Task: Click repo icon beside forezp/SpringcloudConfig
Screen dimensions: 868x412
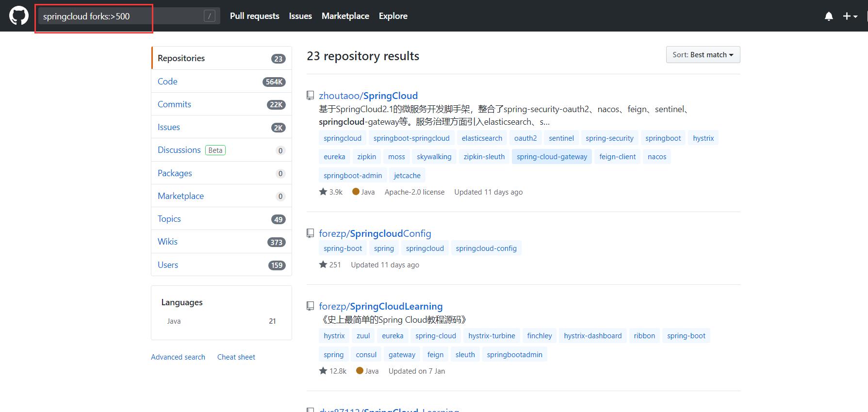Action: point(311,233)
